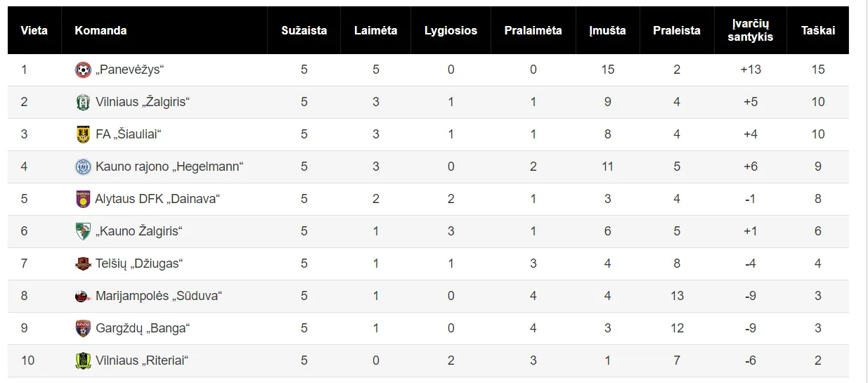The width and height of the screenshot is (868, 383).
Task: Click the Alytaus DFK Dainava crest
Action: click(83, 199)
